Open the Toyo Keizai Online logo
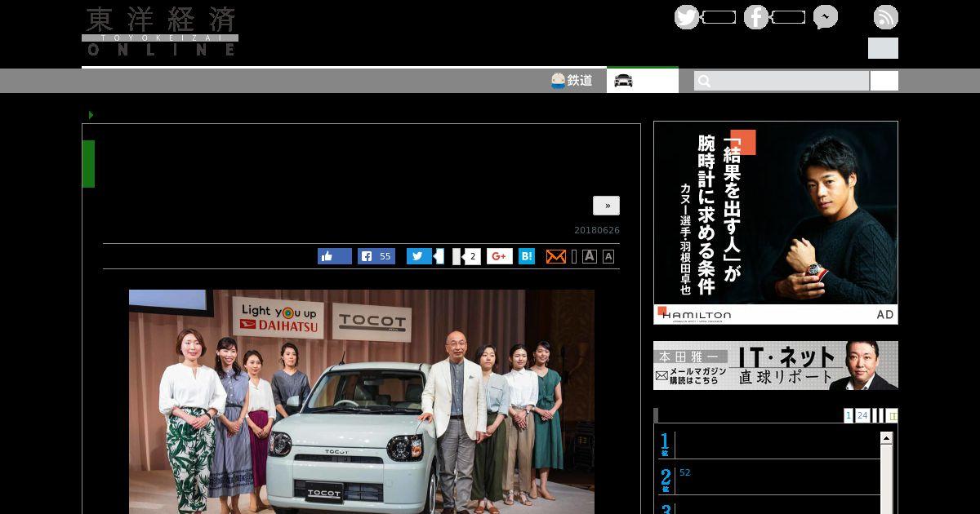980x514 pixels. click(x=160, y=32)
